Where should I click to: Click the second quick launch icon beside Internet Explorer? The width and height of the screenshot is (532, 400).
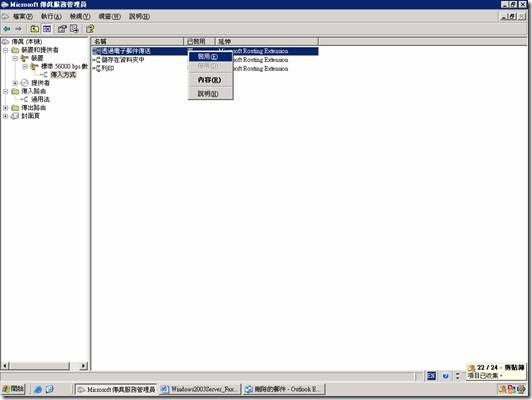pyautogui.click(x=50, y=389)
